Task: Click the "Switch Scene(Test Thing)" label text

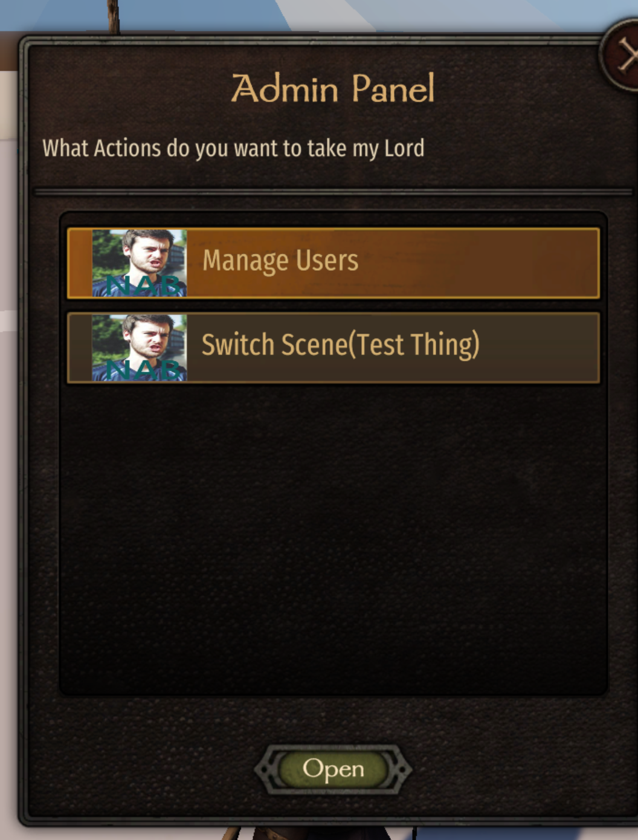Action: [x=340, y=345]
